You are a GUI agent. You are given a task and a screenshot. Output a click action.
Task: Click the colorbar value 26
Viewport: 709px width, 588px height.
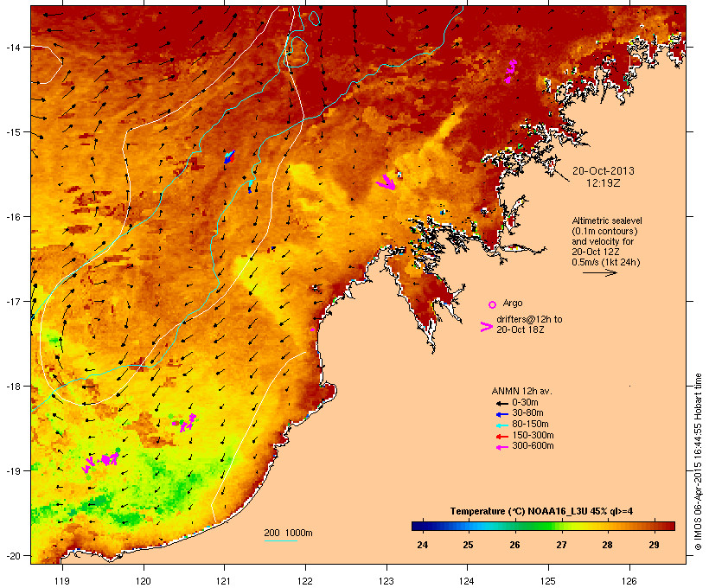click(514, 545)
